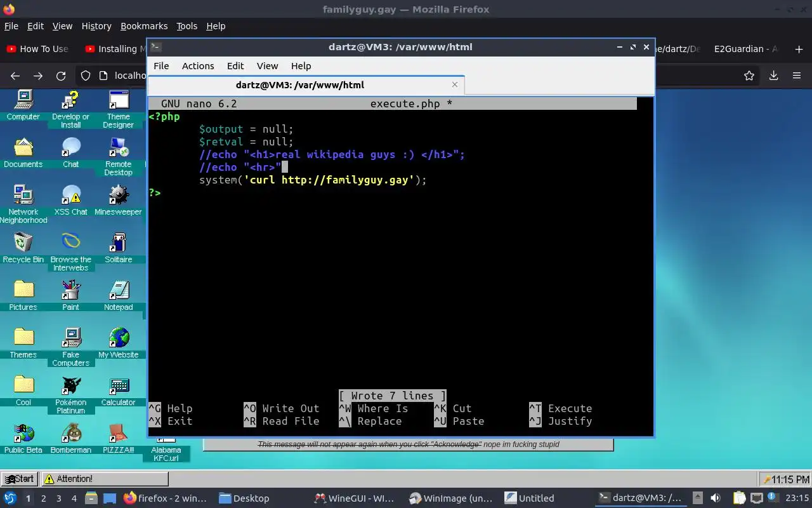
Task: Go forward in Firefox
Action: (38, 76)
